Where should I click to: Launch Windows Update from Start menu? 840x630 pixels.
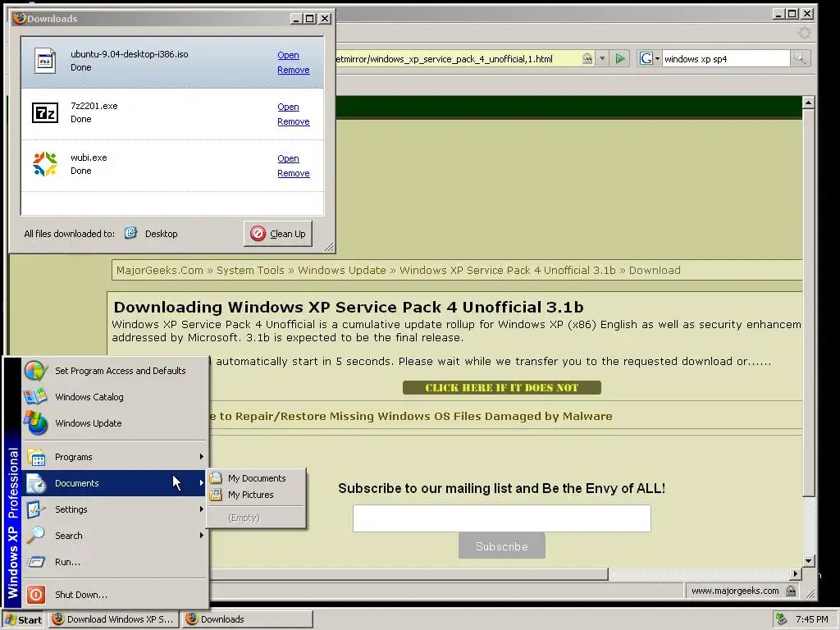[115, 422]
